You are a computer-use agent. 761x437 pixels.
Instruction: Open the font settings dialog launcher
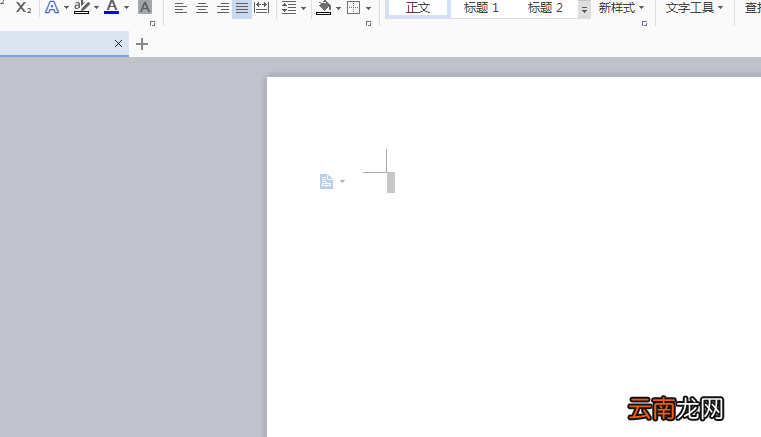[x=152, y=23]
